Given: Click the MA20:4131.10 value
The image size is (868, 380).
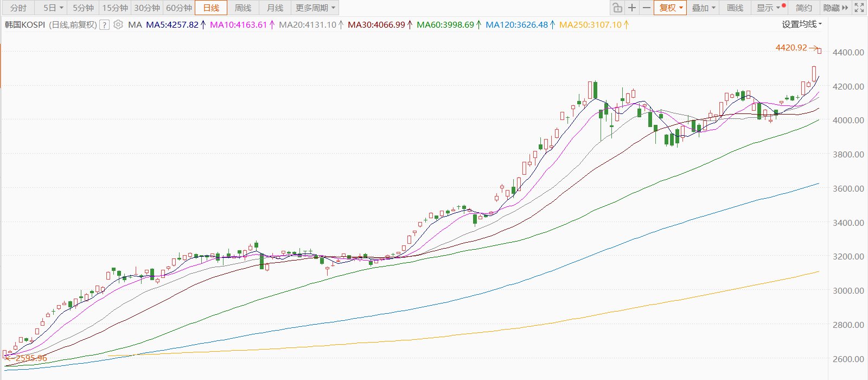Looking at the screenshot, I should (x=308, y=24).
